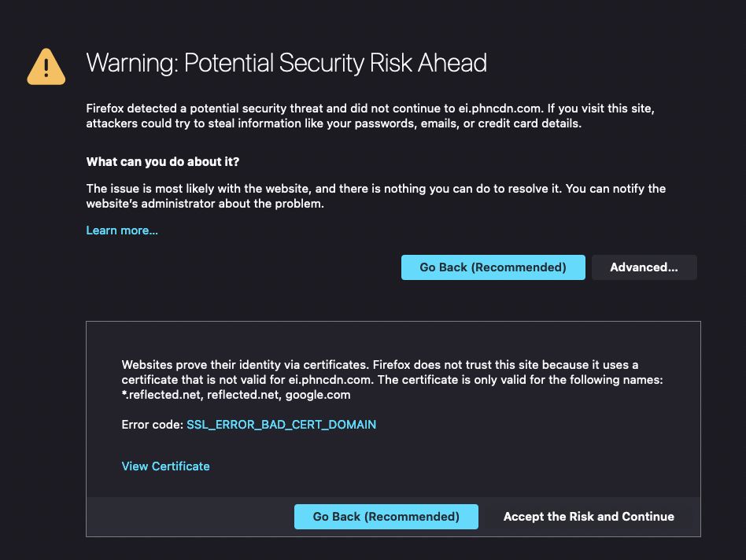The height and width of the screenshot is (560, 746).
Task: Toggle the Advanced… button
Action: point(644,267)
